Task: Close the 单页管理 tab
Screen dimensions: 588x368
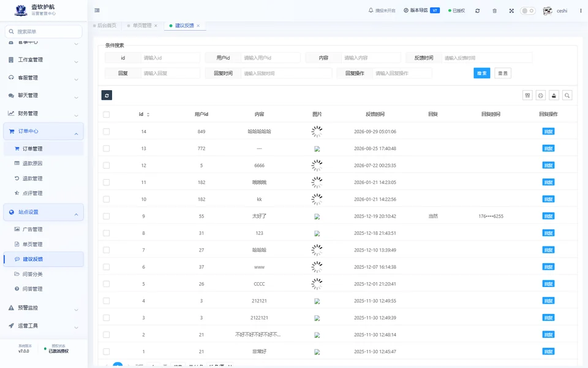Action: (x=156, y=26)
